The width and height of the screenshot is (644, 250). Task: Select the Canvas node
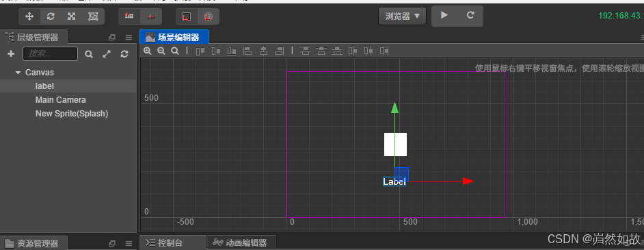tap(40, 73)
